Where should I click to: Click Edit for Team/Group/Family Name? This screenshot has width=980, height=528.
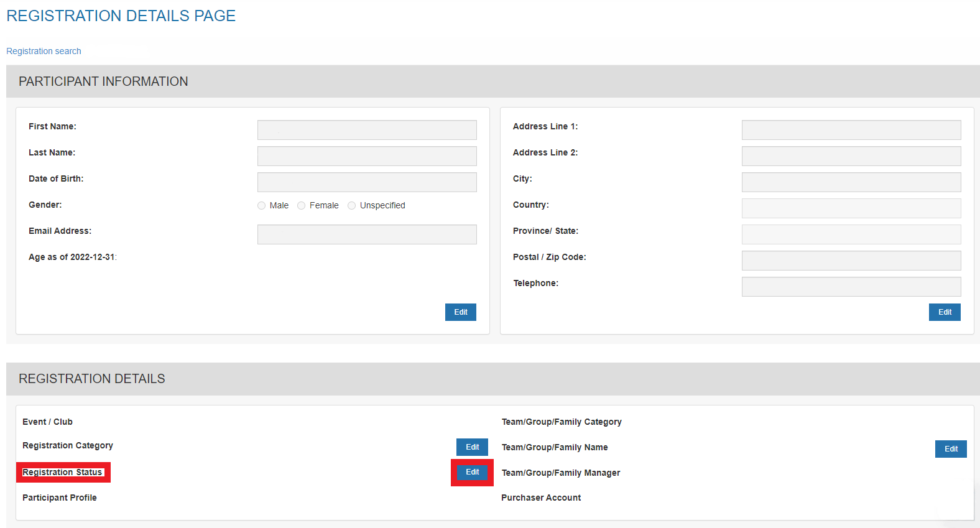[951, 449]
